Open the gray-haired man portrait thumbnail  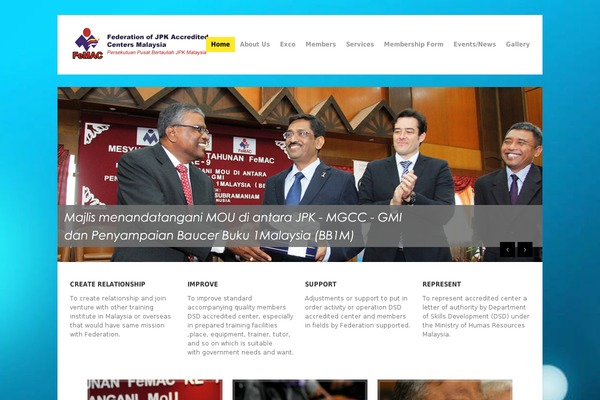(x=445, y=390)
